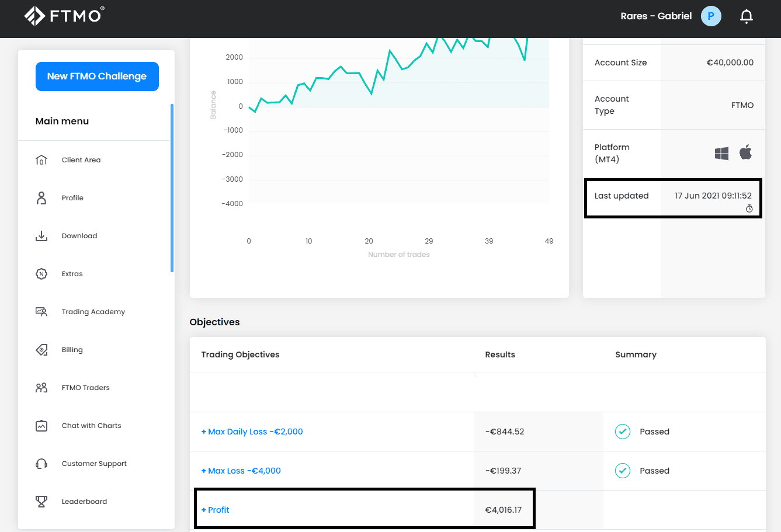Click the Download arrow icon

tap(41, 236)
